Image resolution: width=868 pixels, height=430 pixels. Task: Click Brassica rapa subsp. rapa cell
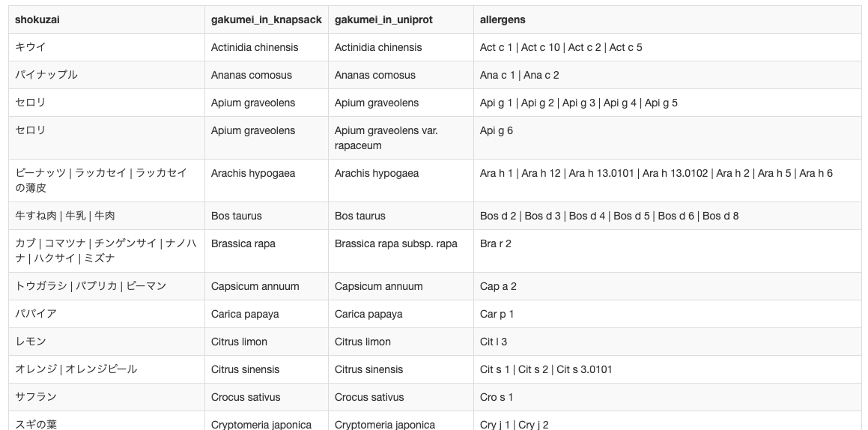click(x=395, y=243)
